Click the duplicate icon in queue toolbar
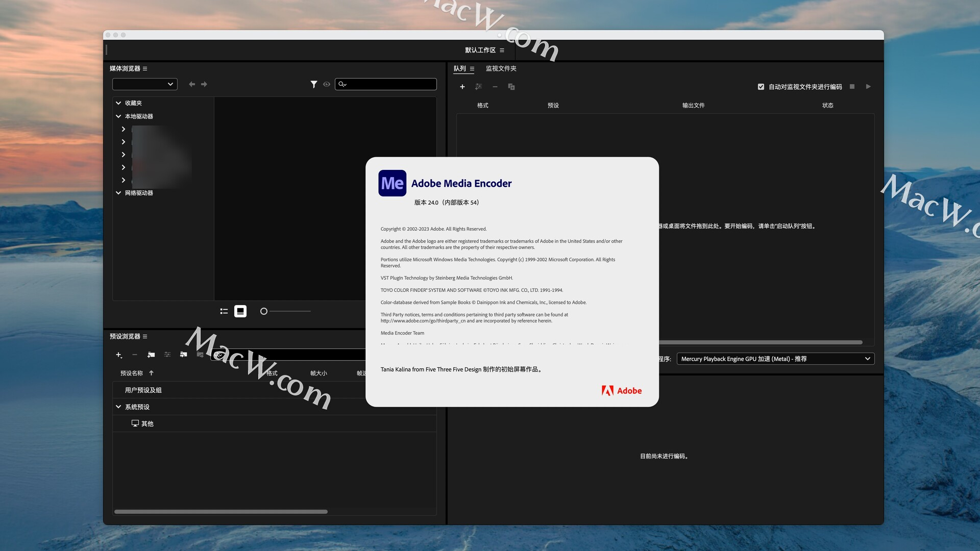 pos(511,87)
